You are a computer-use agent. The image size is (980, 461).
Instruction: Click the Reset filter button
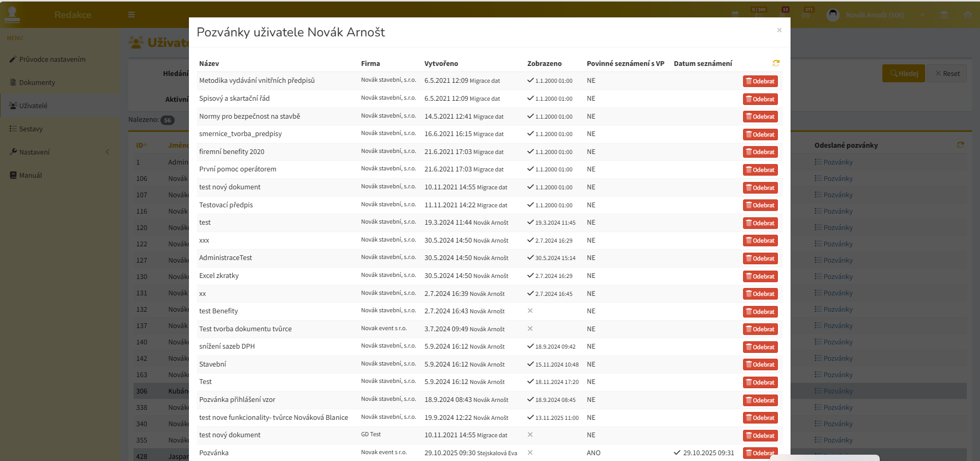(x=947, y=73)
